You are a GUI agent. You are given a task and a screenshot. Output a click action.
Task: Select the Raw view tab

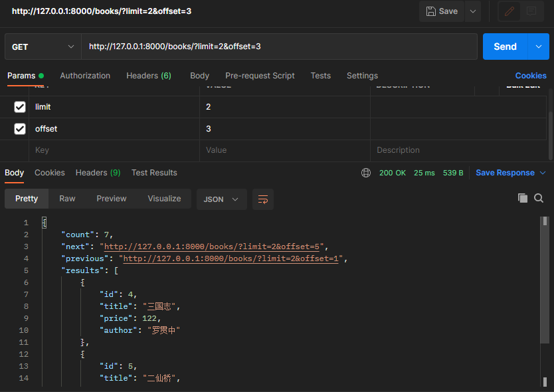(67, 199)
